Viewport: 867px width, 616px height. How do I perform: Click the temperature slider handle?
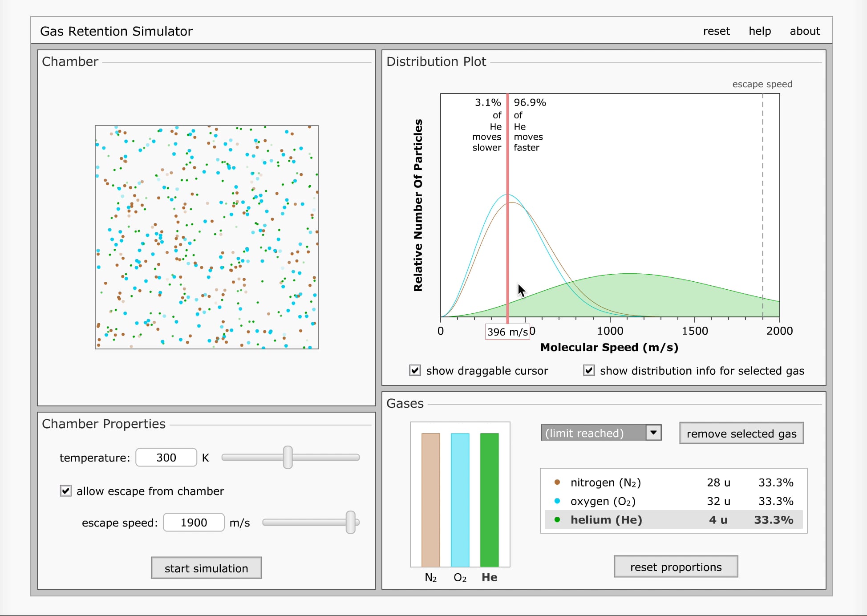(x=288, y=457)
